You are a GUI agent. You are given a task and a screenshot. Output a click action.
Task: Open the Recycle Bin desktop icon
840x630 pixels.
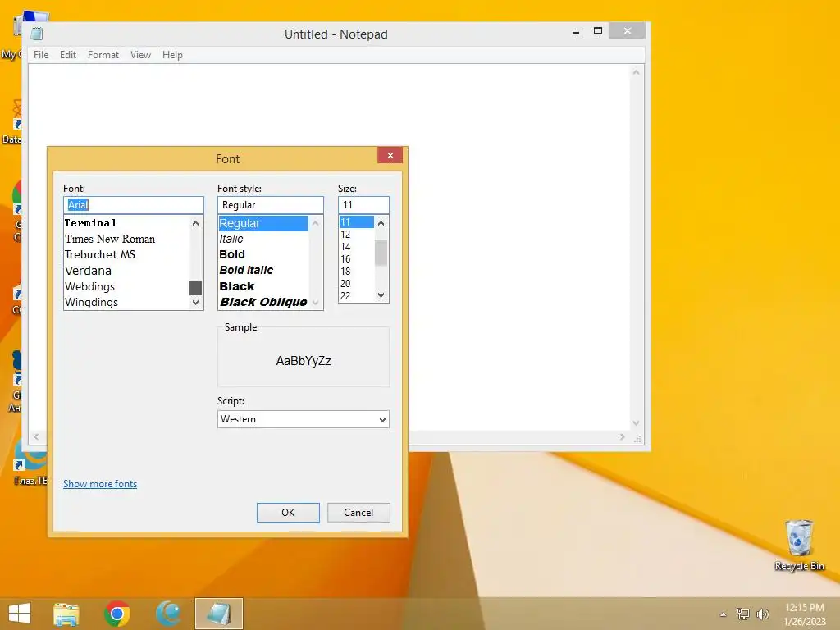[799, 546]
